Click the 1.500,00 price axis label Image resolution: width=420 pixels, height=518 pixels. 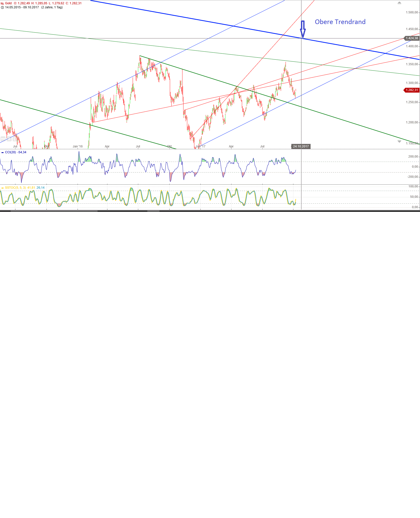[412, 12]
